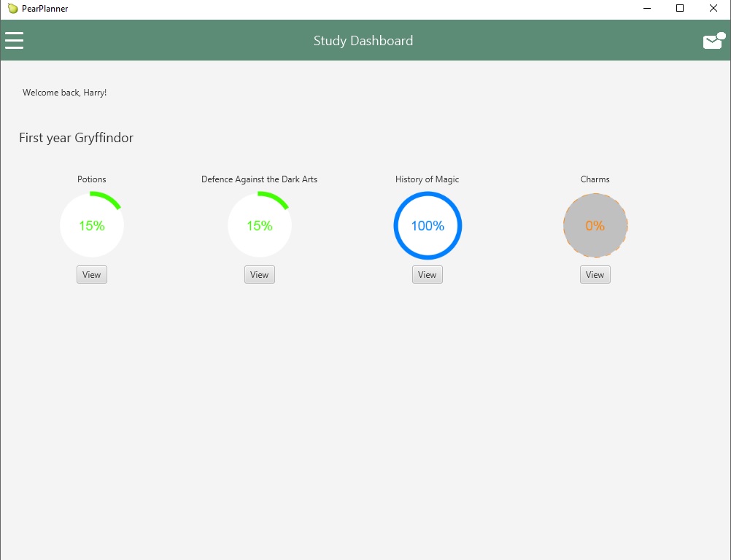The width and height of the screenshot is (731, 560).
Task: Click the History of Magic 100% ring
Action: point(428,225)
